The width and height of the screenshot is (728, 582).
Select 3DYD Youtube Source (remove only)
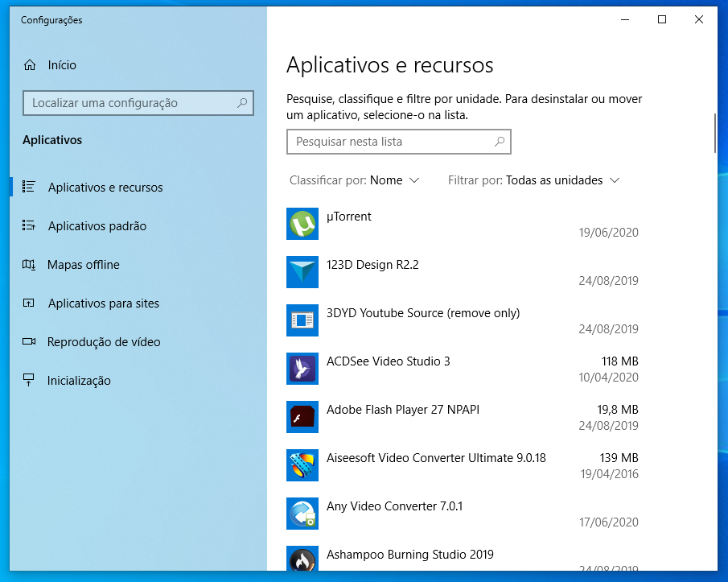[x=423, y=313]
